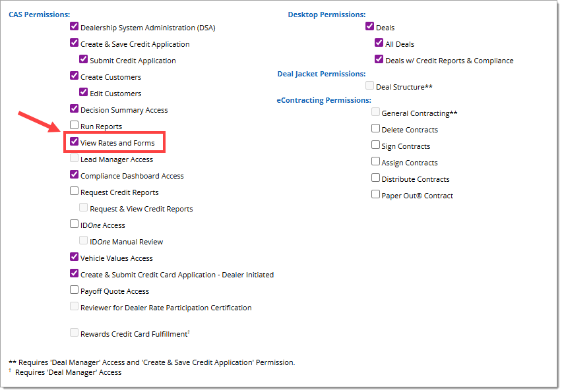Uncheck Dealership System Administration (DSA) checkbox
The height and width of the screenshot is (392, 562).
click(75, 28)
